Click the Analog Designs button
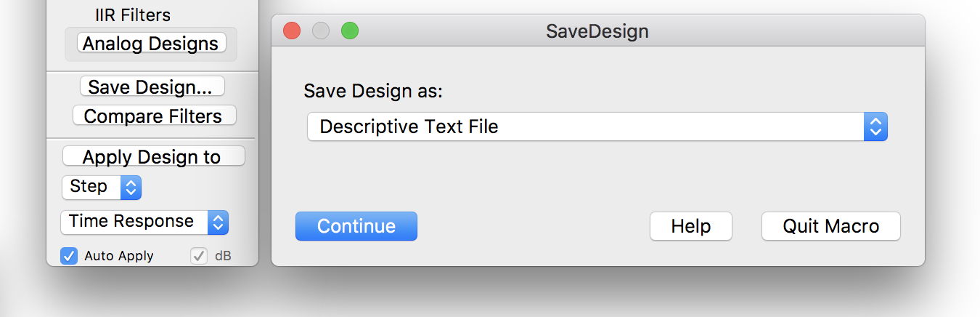Image resolution: width=980 pixels, height=317 pixels. click(x=151, y=44)
